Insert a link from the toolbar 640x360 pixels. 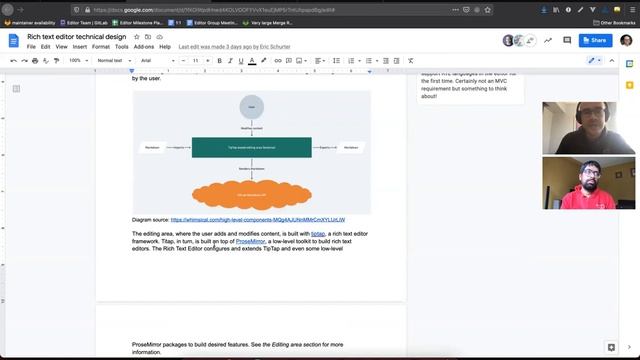[278, 61]
